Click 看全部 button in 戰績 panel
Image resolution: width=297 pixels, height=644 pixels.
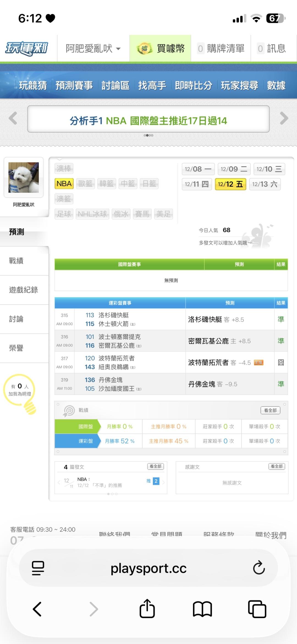tap(270, 410)
